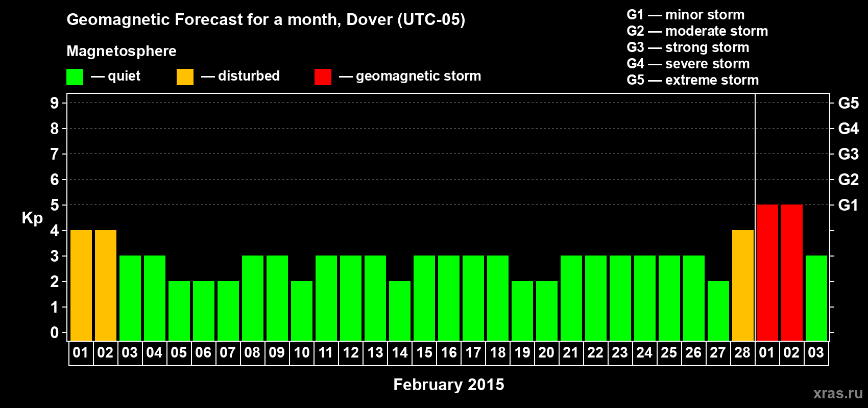868x408 pixels.
Task: Click the orange bar for February 28
Action: point(743,286)
